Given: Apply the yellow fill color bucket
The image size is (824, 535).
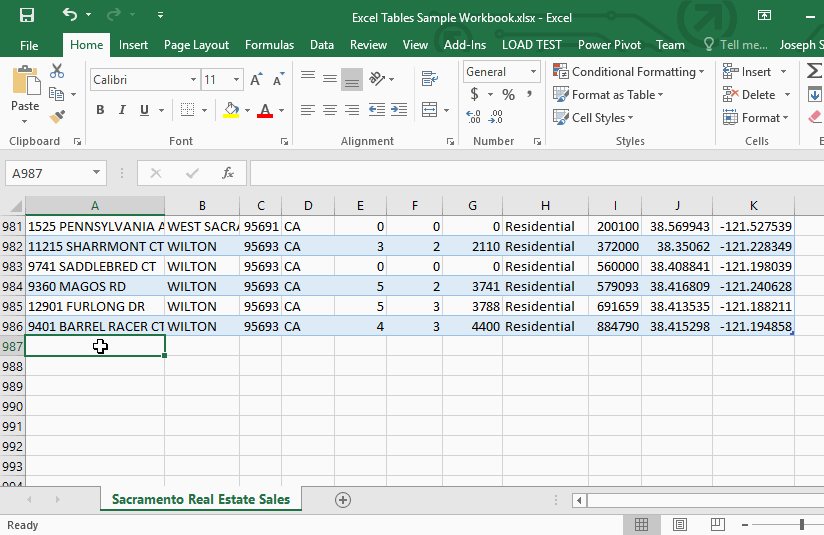Looking at the screenshot, I should 231,110.
